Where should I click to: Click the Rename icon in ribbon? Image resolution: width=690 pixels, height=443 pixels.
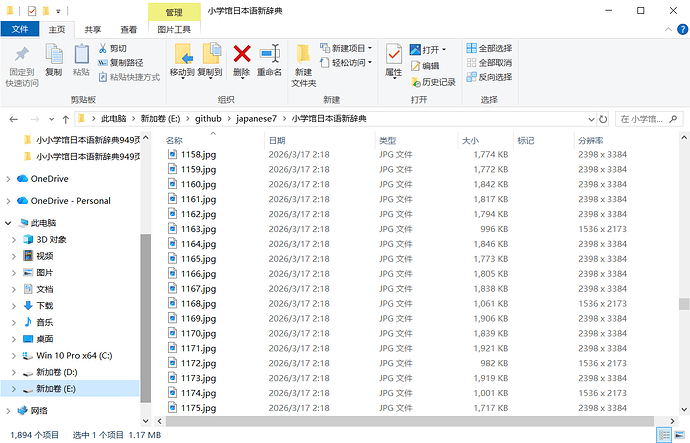pos(269,54)
